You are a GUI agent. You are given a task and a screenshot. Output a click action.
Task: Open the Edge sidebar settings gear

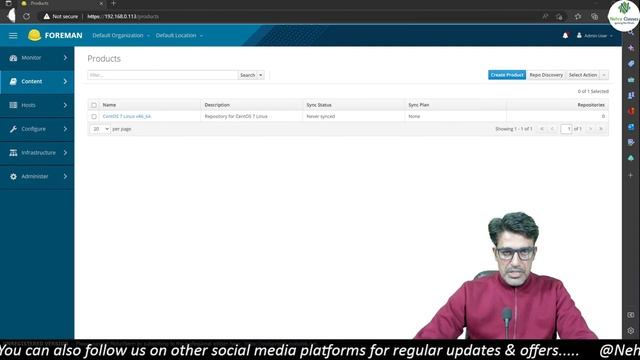coord(631,331)
